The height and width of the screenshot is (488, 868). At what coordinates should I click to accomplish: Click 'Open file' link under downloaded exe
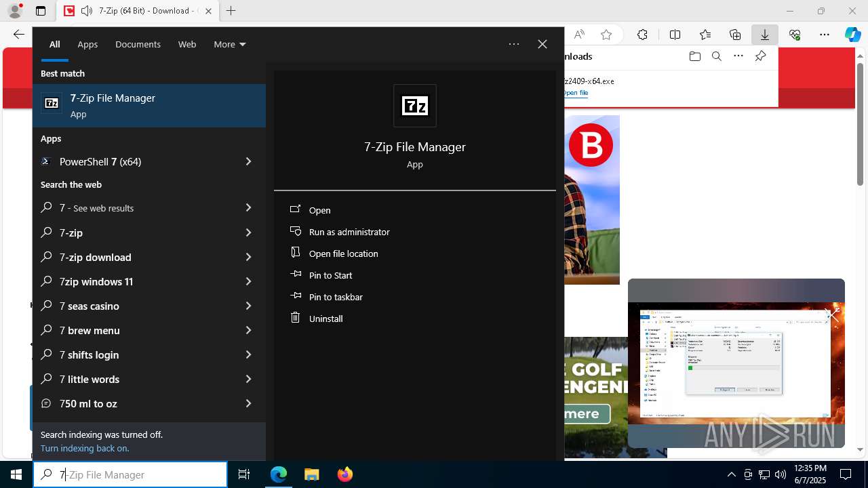576,93
